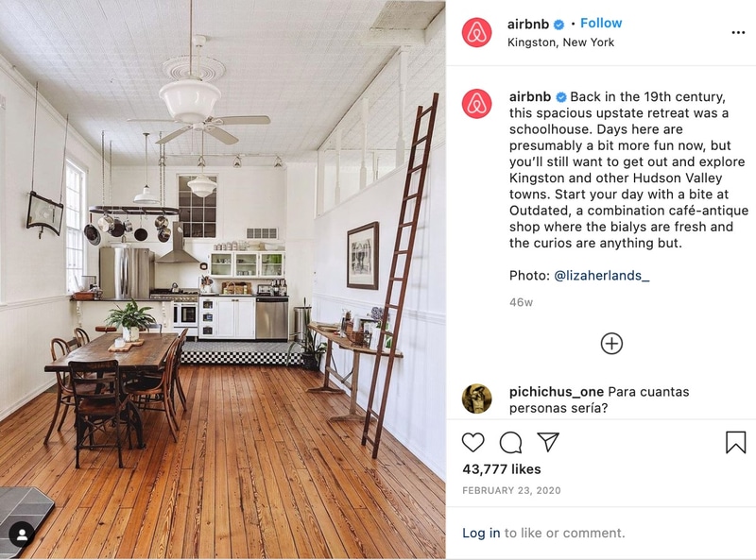This screenshot has height=560, width=756.
Task: Click tagged people icon on photo
Action: (22, 535)
